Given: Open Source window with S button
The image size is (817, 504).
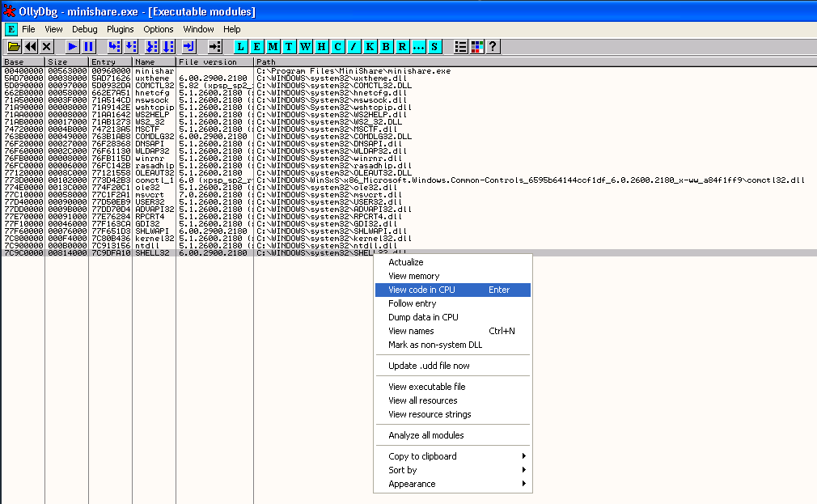Looking at the screenshot, I should point(434,47).
